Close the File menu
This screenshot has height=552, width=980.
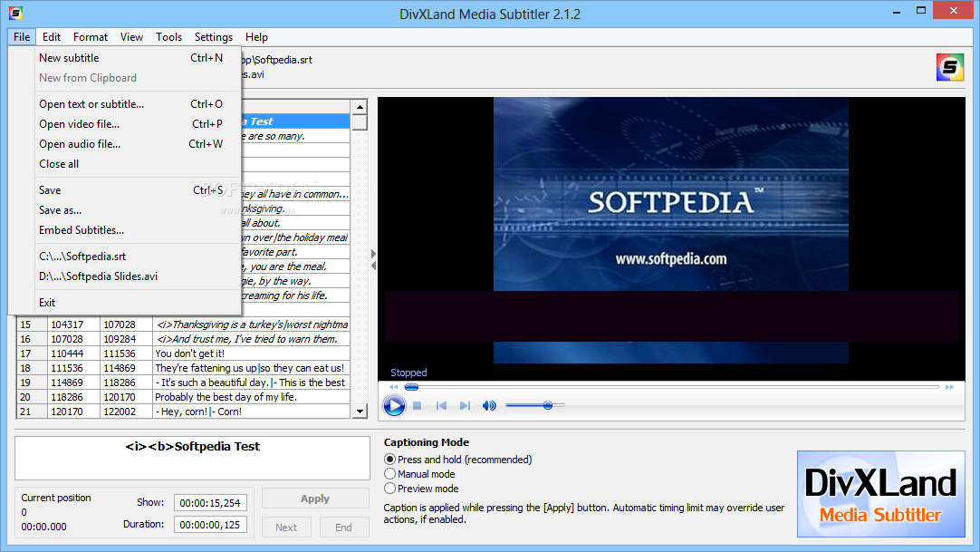click(22, 37)
